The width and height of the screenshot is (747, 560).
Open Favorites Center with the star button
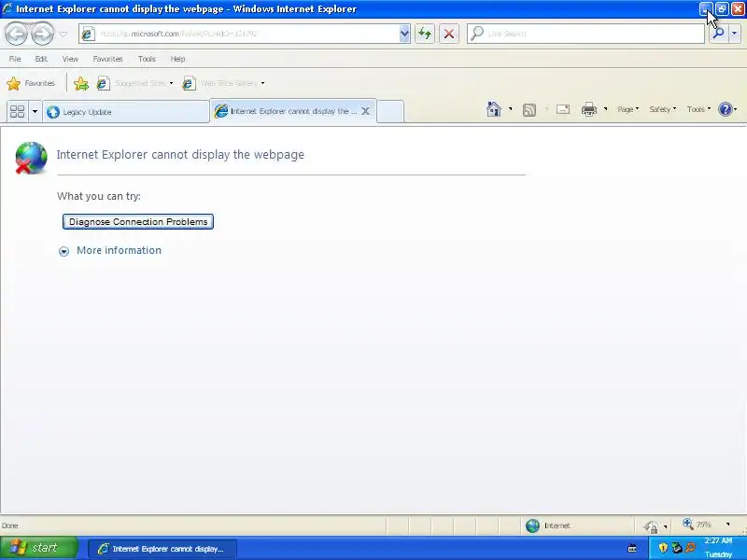point(31,83)
